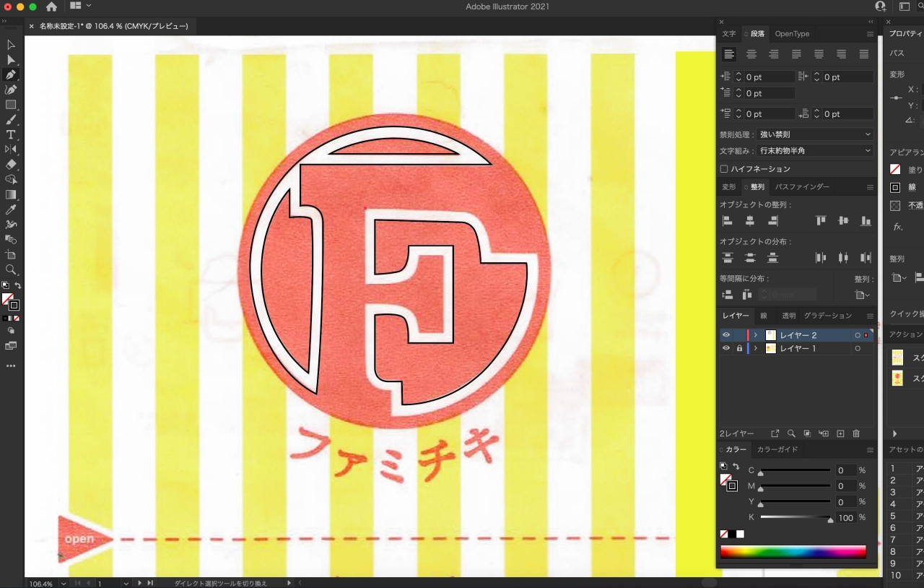Delete the selected layer with the trash icon
The height and width of the screenshot is (588, 924).
pyautogui.click(x=856, y=433)
